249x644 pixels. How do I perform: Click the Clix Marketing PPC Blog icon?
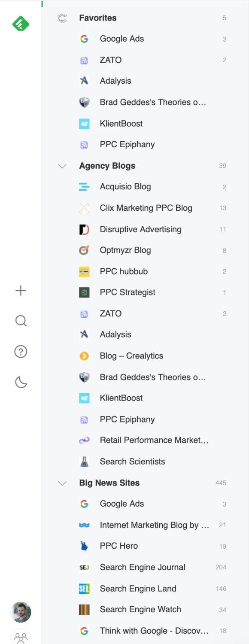tap(84, 208)
